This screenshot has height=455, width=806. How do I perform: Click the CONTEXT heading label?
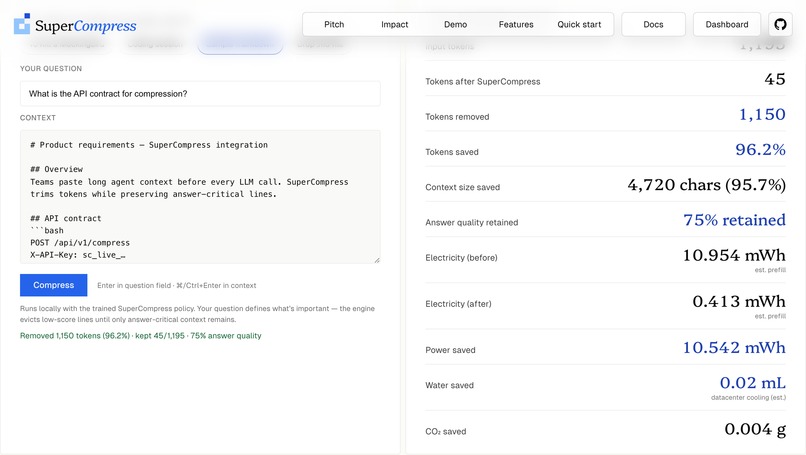pos(38,118)
